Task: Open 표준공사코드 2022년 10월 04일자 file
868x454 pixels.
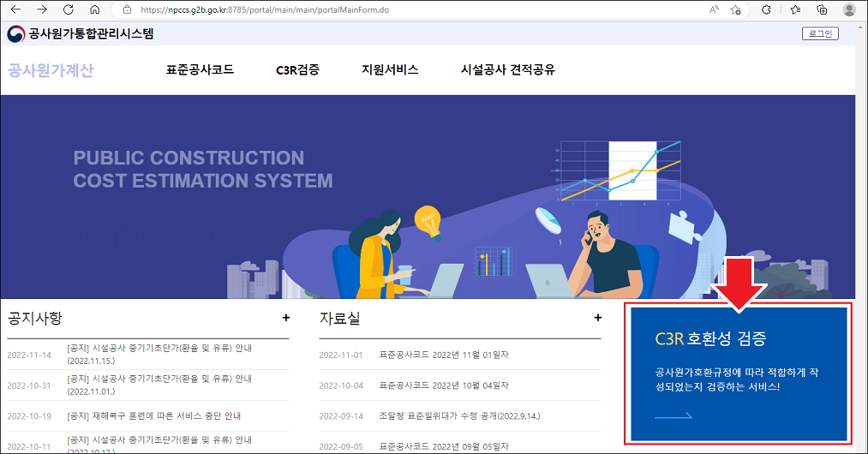Action: point(443,385)
